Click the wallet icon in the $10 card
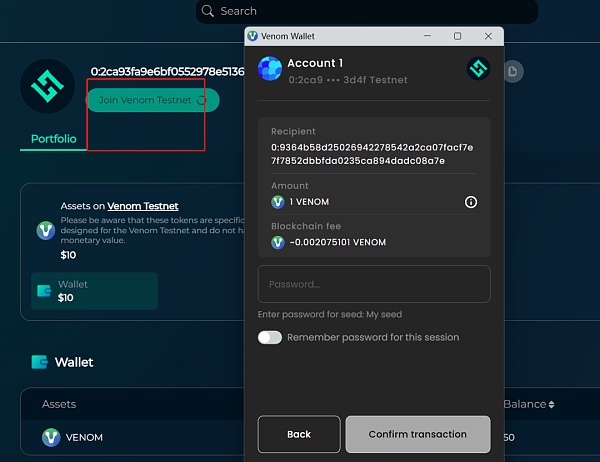Viewport: 600px width, 462px height. click(x=44, y=291)
